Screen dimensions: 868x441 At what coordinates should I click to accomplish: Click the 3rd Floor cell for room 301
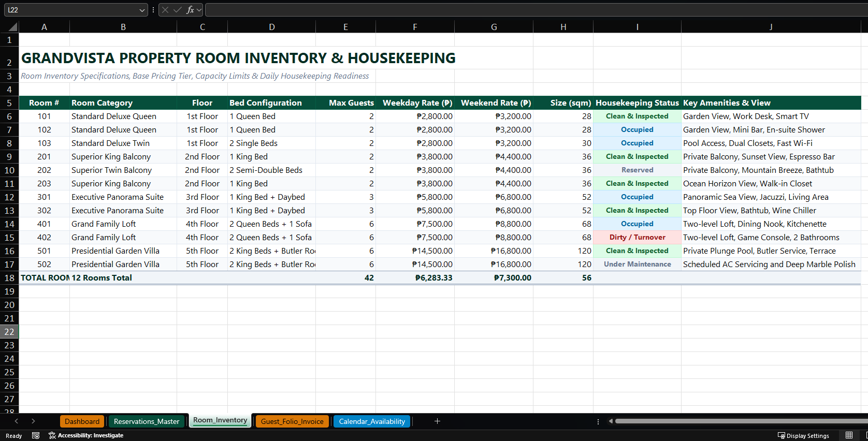tap(202, 197)
